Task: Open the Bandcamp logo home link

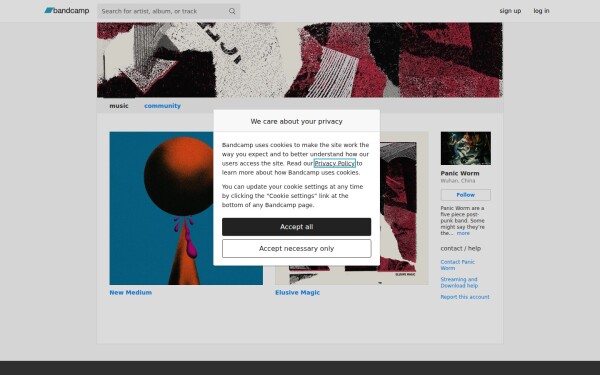Action: click(x=67, y=11)
